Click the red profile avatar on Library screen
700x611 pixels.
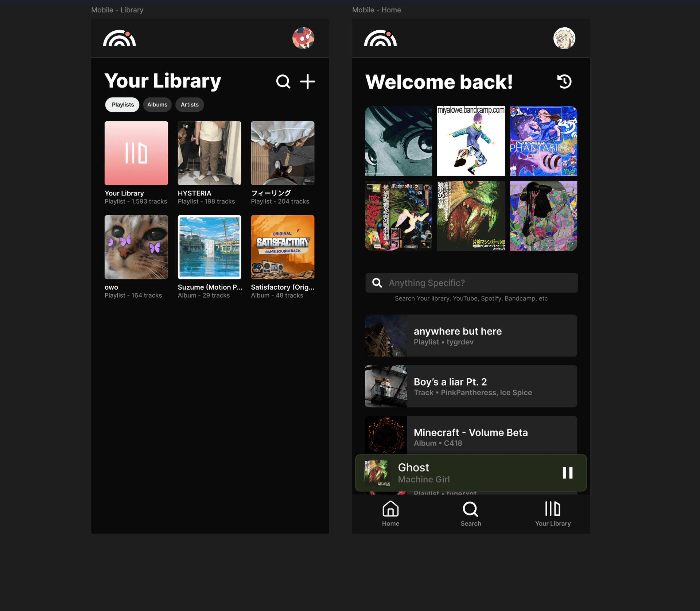click(x=303, y=38)
